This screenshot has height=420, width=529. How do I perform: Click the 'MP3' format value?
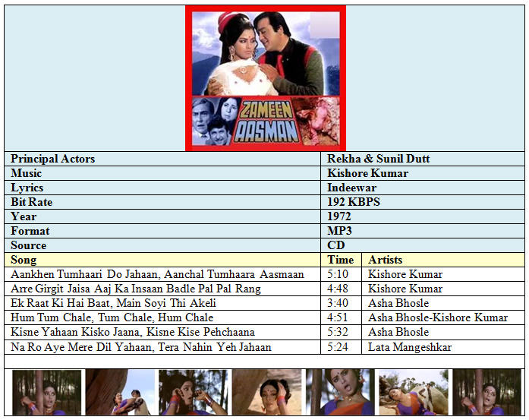pos(339,231)
